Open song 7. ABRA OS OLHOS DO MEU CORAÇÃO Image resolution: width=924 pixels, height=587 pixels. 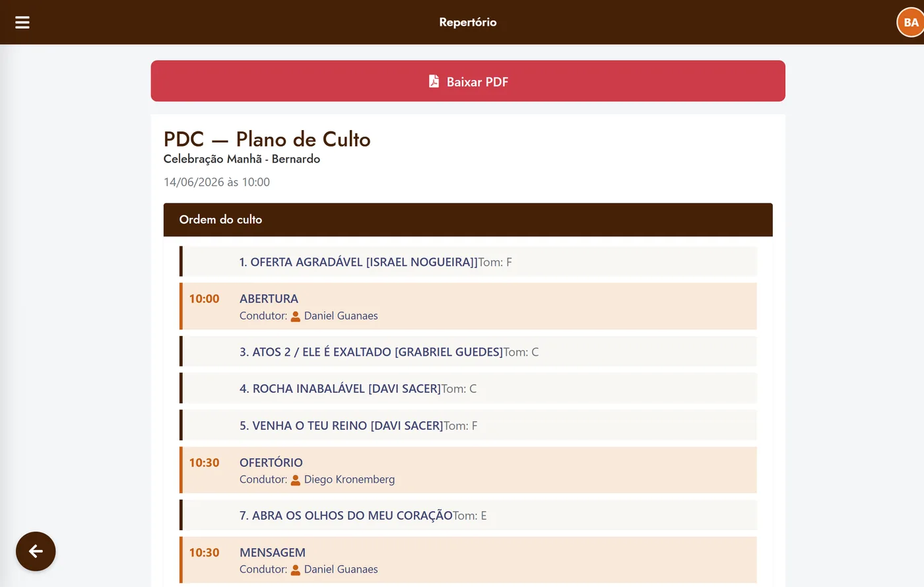point(346,516)
